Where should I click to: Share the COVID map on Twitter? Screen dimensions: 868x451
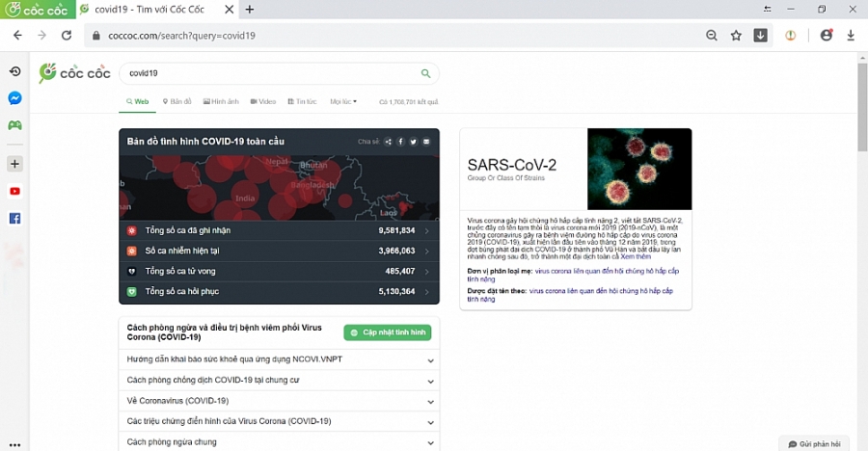[x=413, y=142]
